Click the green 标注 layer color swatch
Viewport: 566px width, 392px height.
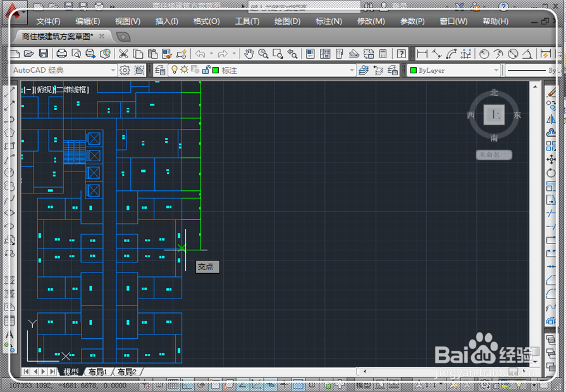216,70
